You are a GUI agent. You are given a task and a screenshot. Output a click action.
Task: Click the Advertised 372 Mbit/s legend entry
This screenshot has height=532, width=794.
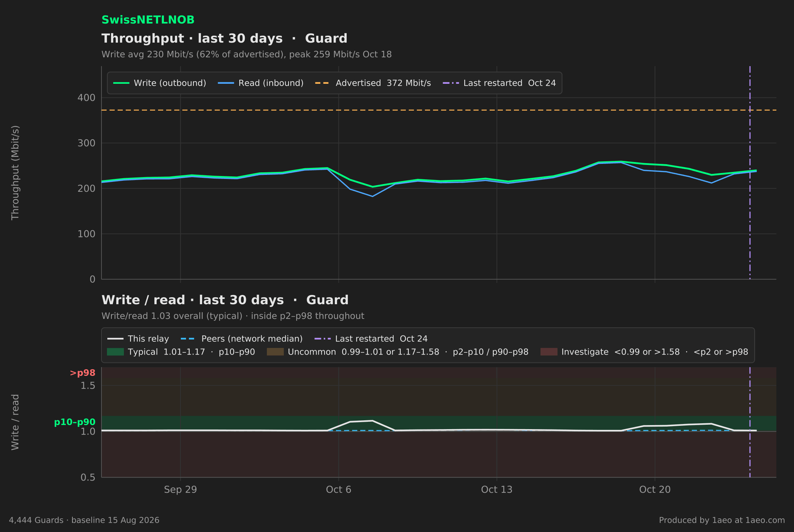373,83
